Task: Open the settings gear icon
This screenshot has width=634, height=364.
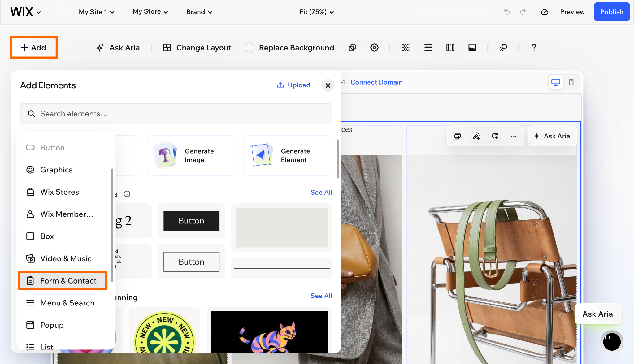Action: point(374,48)
